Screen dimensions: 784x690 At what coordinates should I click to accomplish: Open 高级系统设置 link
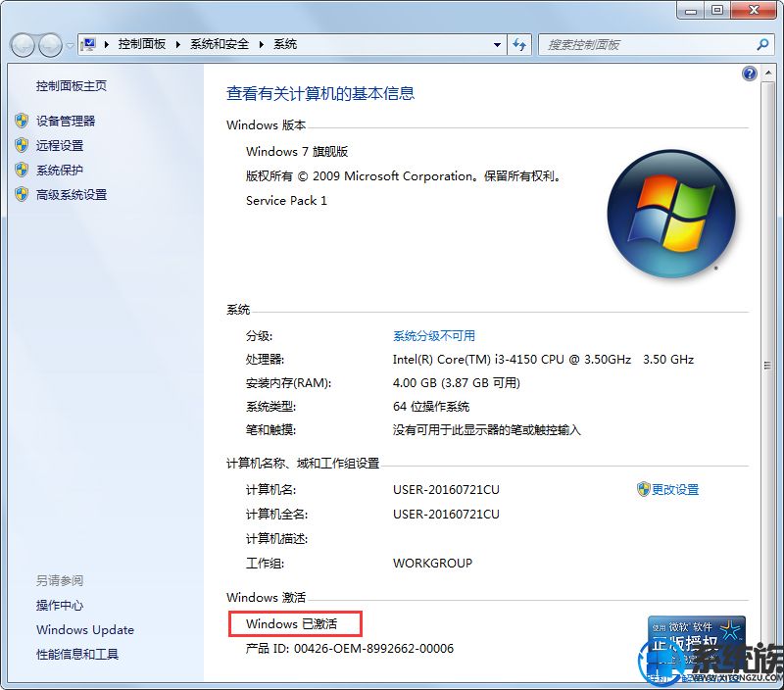[72, 194]
